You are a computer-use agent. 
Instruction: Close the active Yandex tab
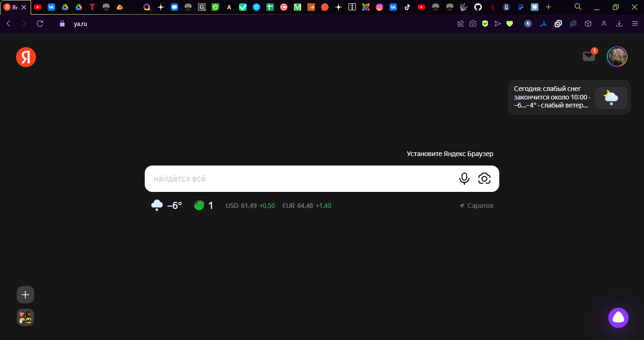coord(24,7)
